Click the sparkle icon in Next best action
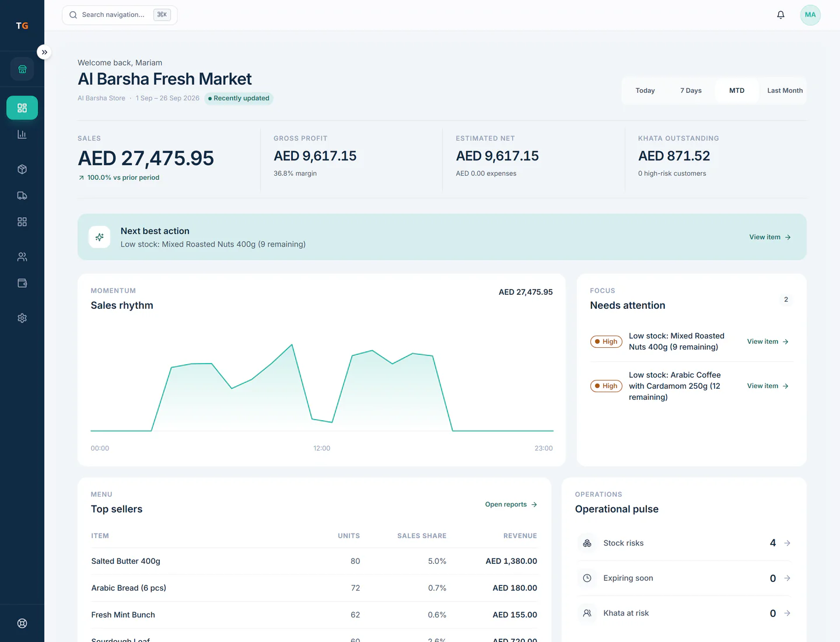 [99, 237]
